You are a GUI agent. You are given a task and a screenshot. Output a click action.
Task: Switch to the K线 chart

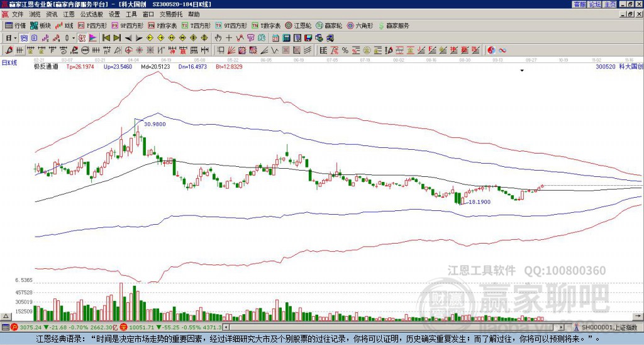click(64, 25)
